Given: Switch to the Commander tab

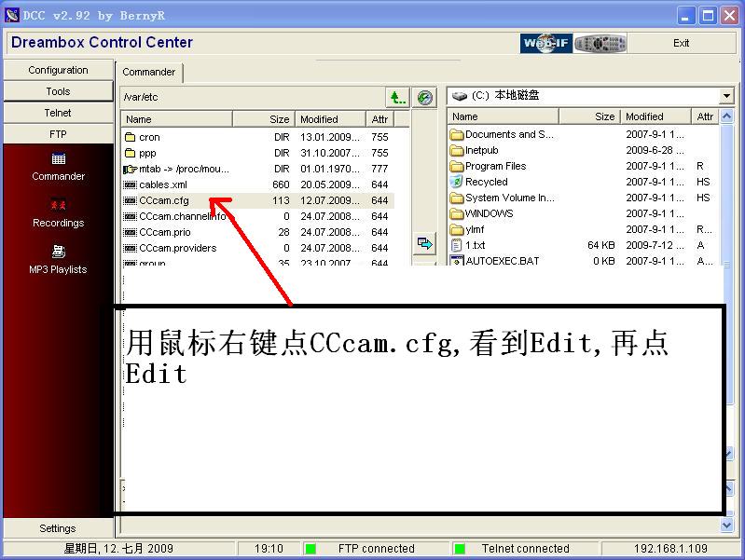Looking at the screenshot, I should (148, 72).
